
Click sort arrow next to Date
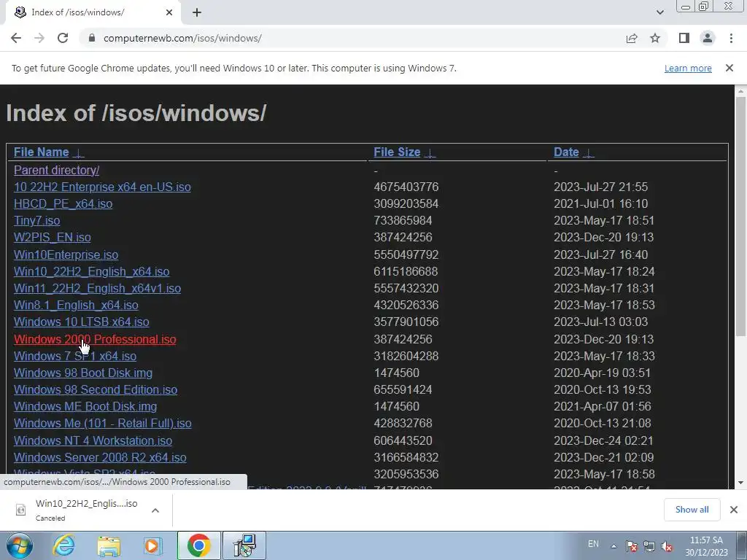pyautogui.click(x=589, y=153)
